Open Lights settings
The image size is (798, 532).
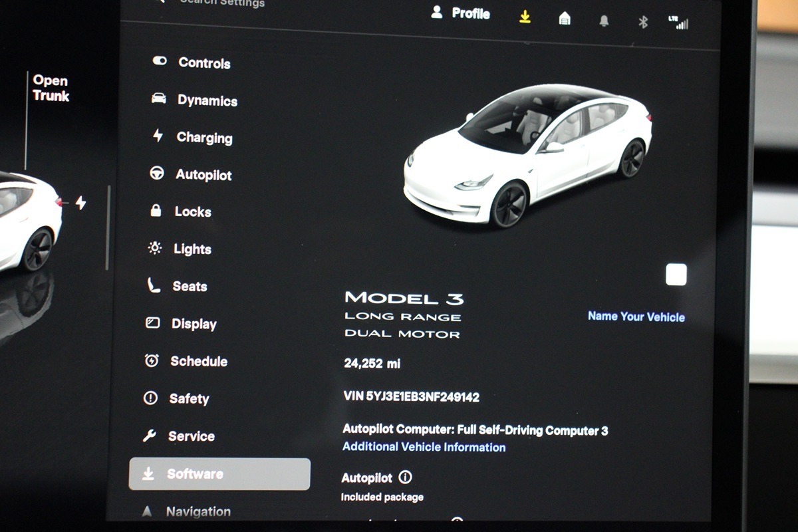tap(192, 249)
